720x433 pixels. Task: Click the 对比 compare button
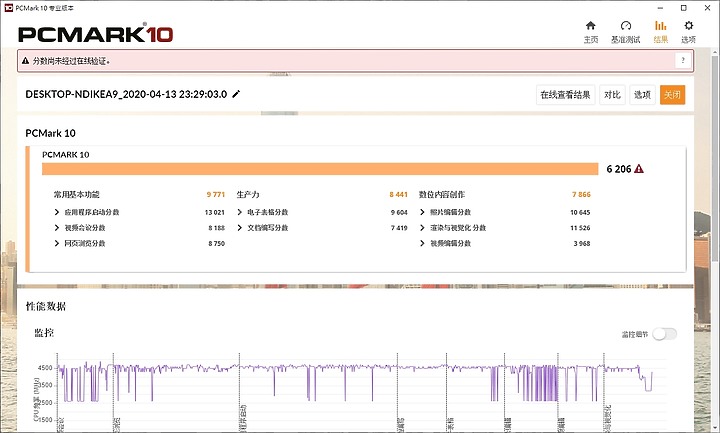[x=612, y=95]
